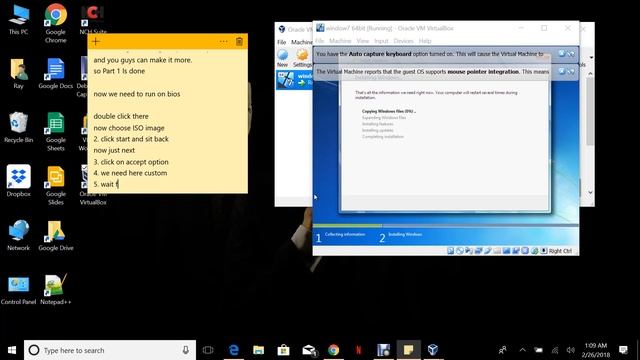Open Task View from the taskbar
Screen dimensions: 640x360
coord(208,350)
